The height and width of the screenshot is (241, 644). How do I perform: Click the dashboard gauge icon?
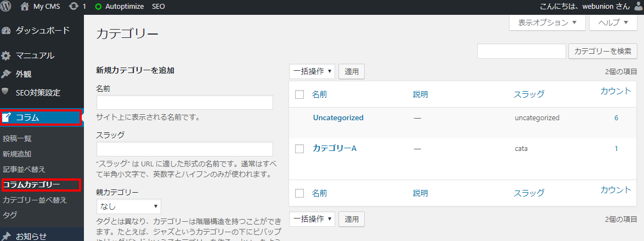[x=5, y=30]
